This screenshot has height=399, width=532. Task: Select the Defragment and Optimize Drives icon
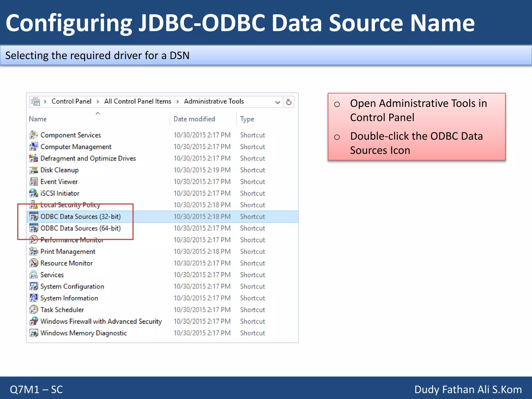(x=34, y=158)
